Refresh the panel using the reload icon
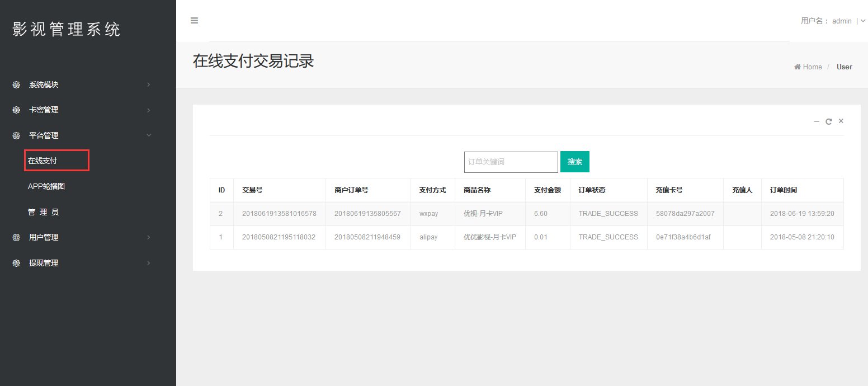This screenshot has width=868, height=386. click(x=829, y=121)
